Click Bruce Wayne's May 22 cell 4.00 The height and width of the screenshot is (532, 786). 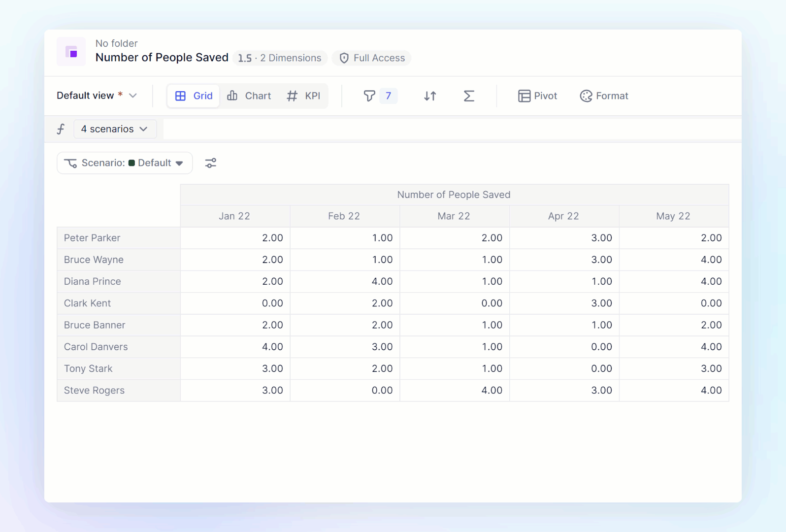pyautogui.click(x=674, y=260)
